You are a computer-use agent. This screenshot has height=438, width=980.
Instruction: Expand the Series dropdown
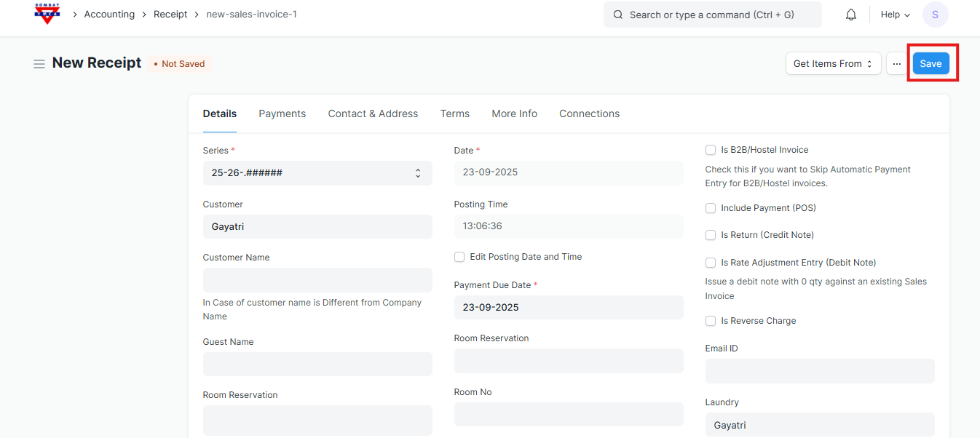coord(317,173)
